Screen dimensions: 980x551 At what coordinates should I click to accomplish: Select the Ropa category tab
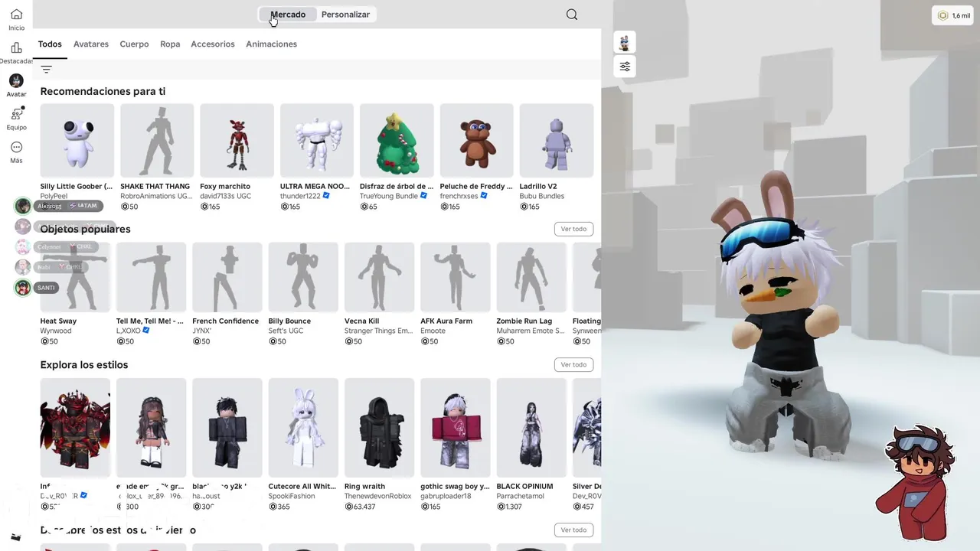click(170, 44)
